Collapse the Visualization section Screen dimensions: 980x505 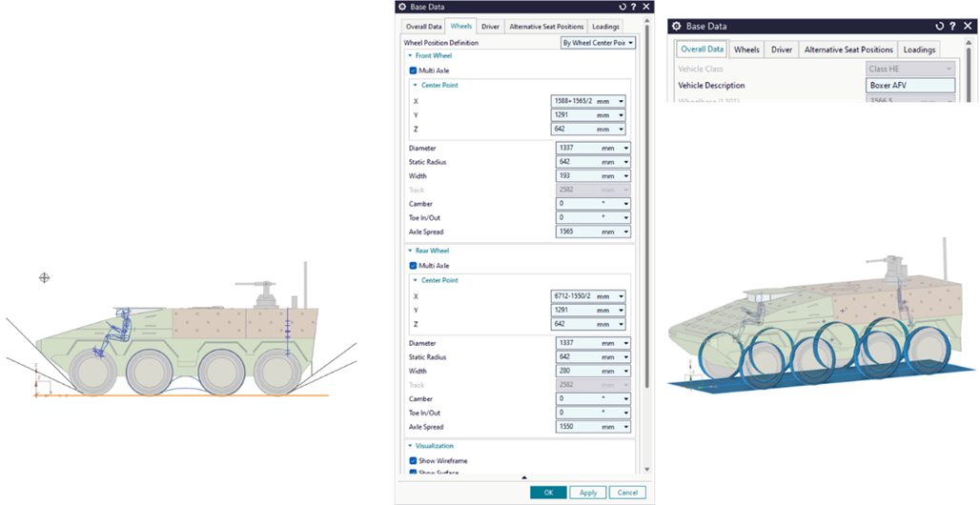(x=410, y=446)
